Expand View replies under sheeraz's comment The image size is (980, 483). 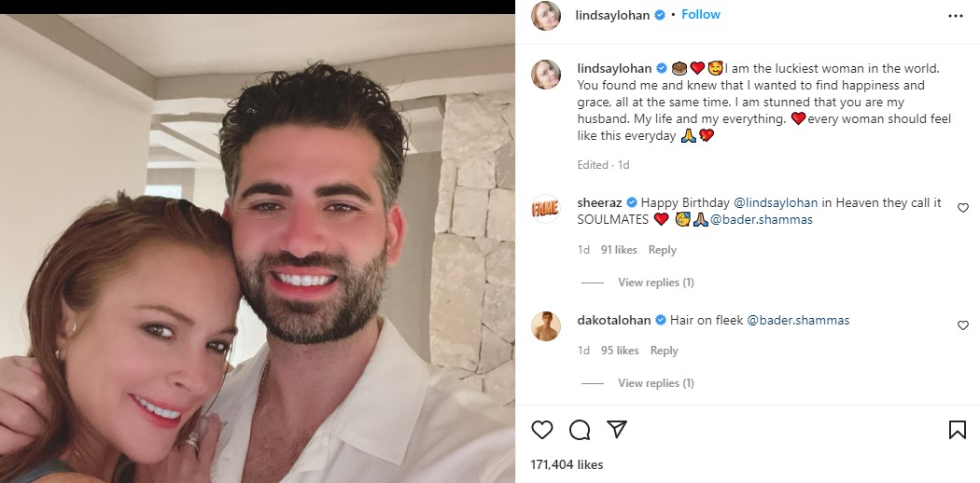(655, 283)
